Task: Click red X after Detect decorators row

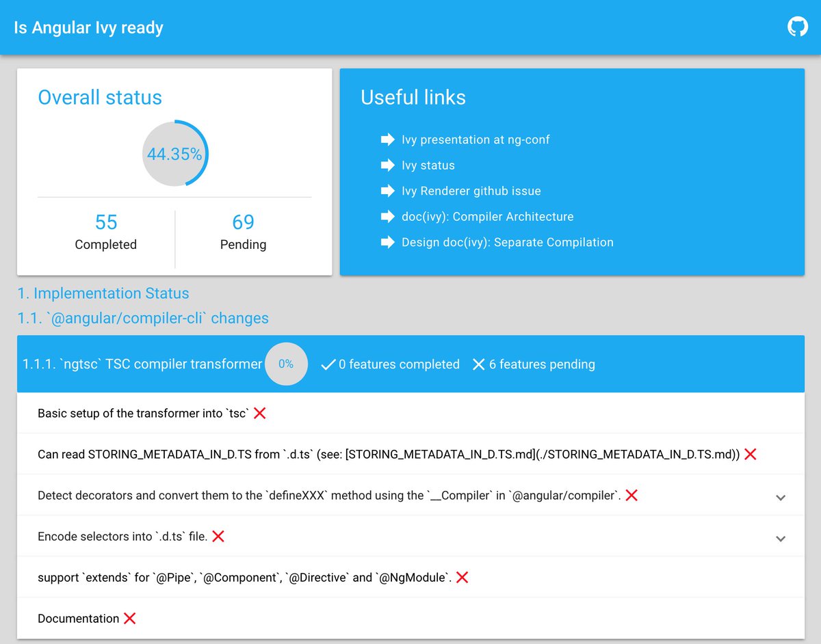Action: coord(631,495)
